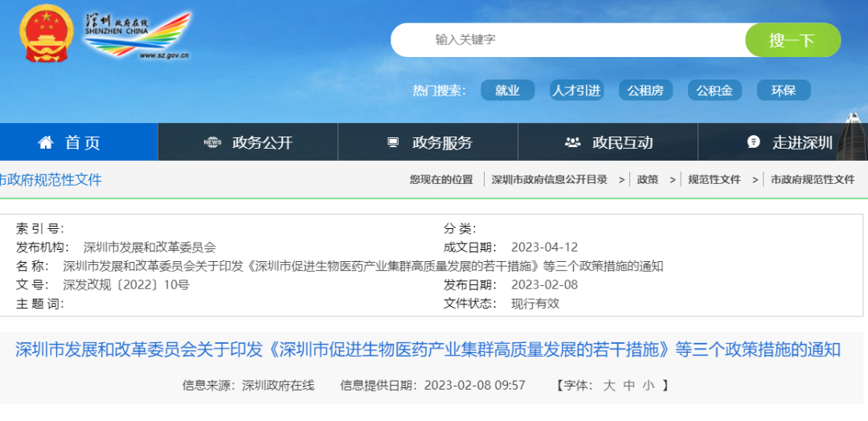This screenshot has height=421, width=868.
Task: Open the 规范性文件 breadcrumb link
Action: point(714,180)
